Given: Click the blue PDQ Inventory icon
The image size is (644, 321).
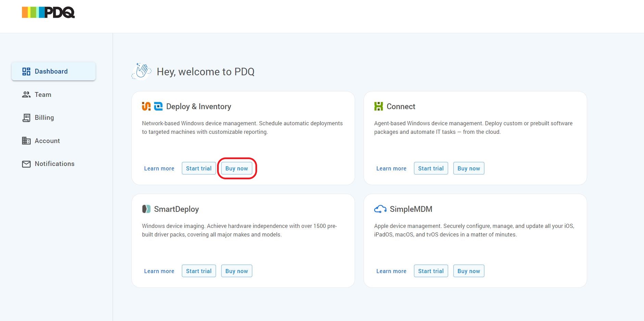Looking at the screenshot, I should point(158,106).
